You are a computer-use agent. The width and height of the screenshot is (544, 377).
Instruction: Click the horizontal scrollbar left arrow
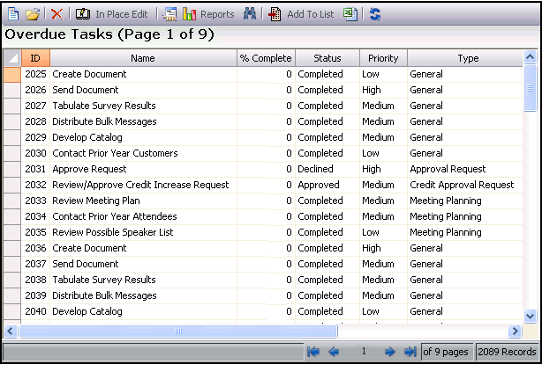10,331
